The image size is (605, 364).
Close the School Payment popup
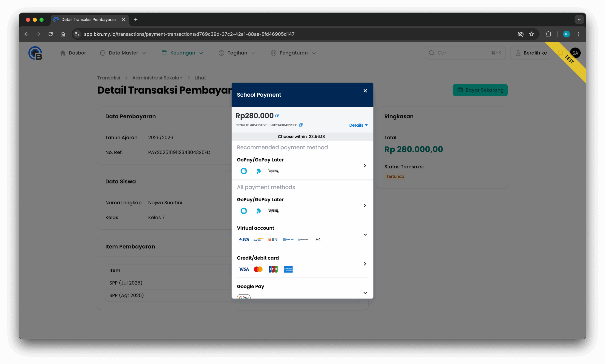pyautogui.click(x=365, y=91)
